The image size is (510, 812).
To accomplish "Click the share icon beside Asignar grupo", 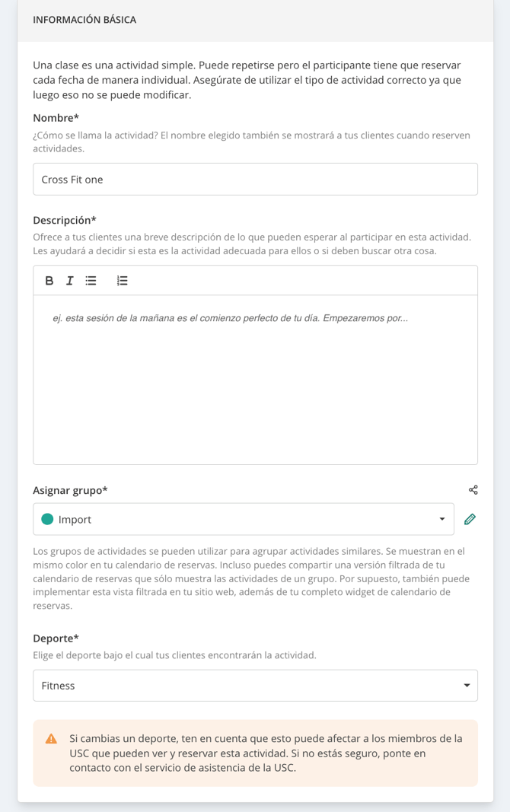I will [473, 490].
